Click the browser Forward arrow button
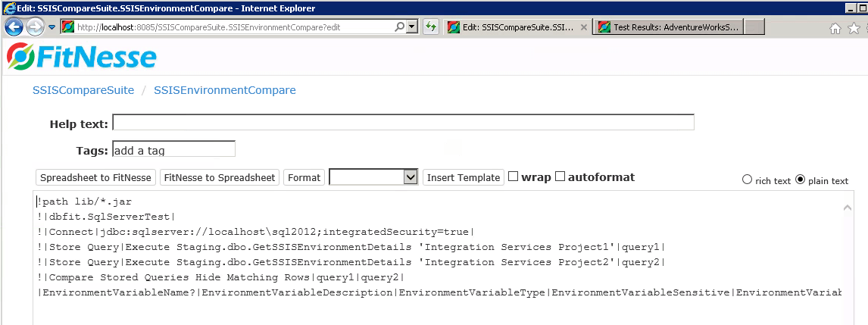 click(x=35, y=27)
